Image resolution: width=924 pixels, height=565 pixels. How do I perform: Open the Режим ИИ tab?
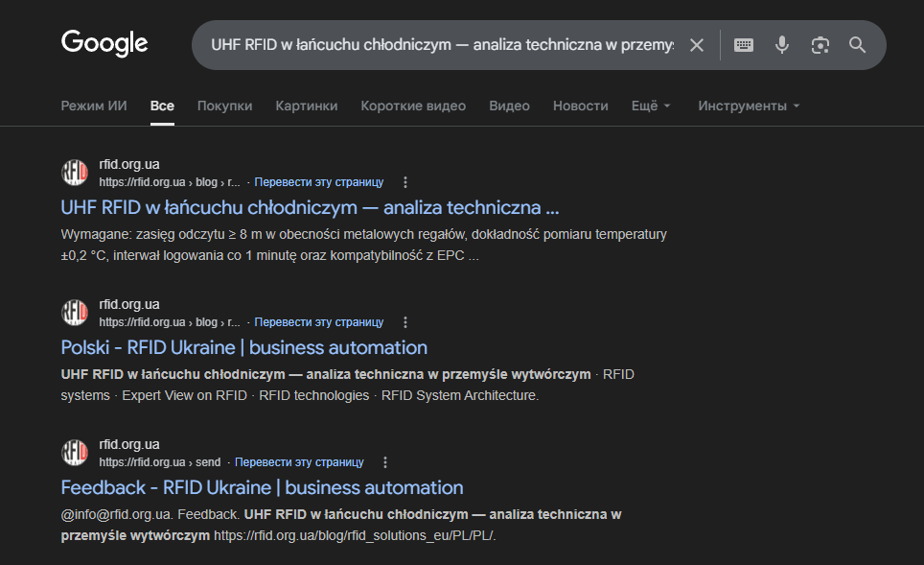pyautogui.click(x=94, y=106)
